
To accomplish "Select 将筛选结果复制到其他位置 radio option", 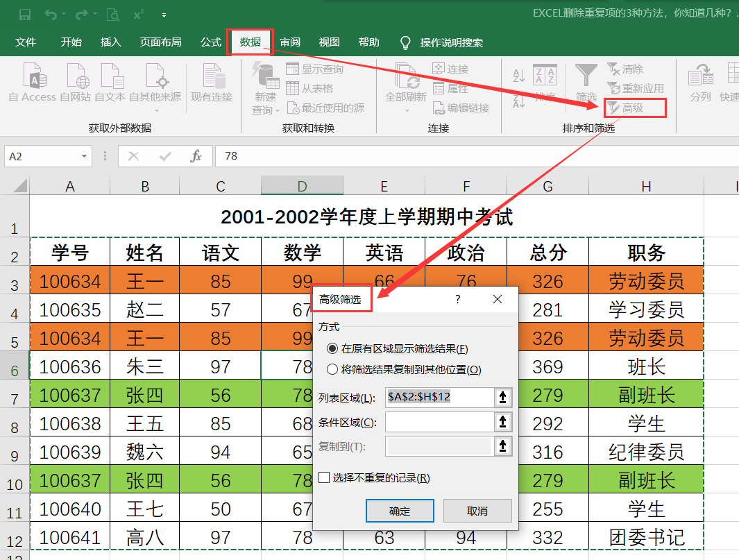I will tap(404, 370).
